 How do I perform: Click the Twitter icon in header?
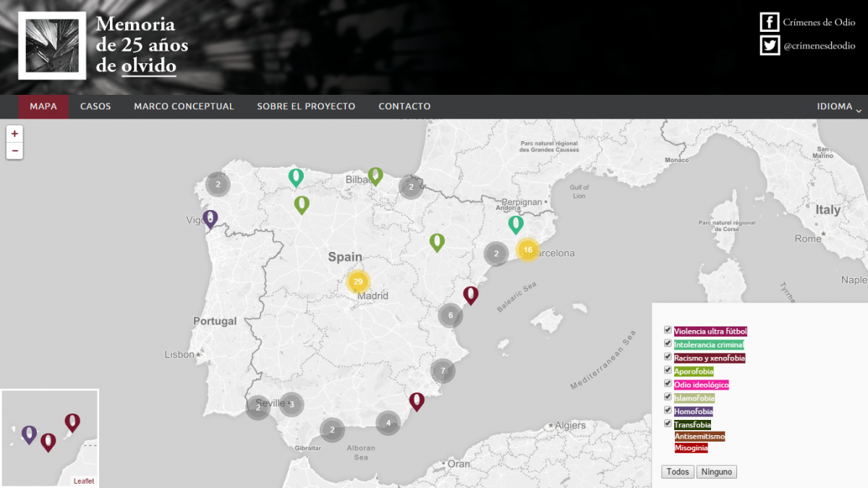point(769,46)
